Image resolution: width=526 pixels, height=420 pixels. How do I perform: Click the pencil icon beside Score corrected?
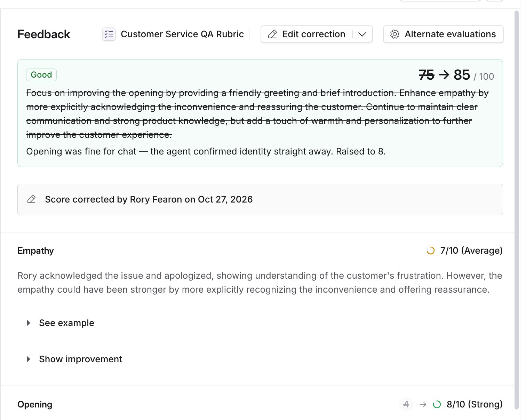[x=31, y=199]
